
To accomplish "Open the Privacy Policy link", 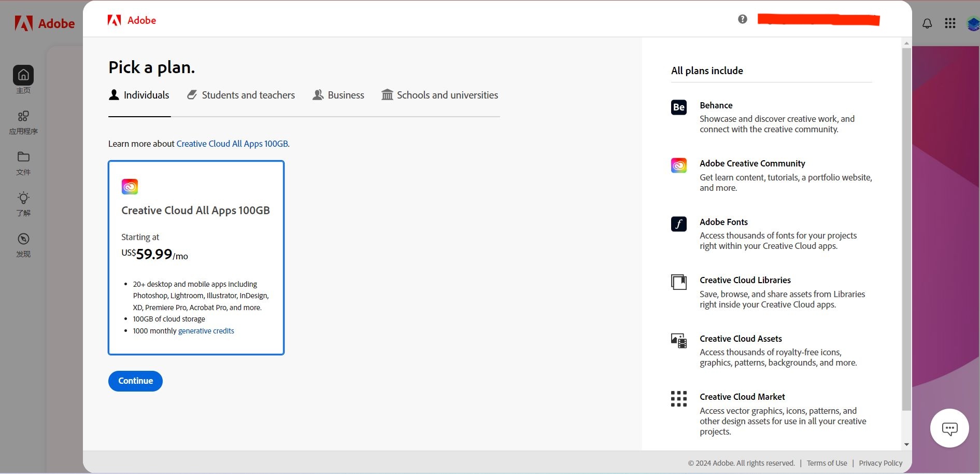I will pos(880,463).
